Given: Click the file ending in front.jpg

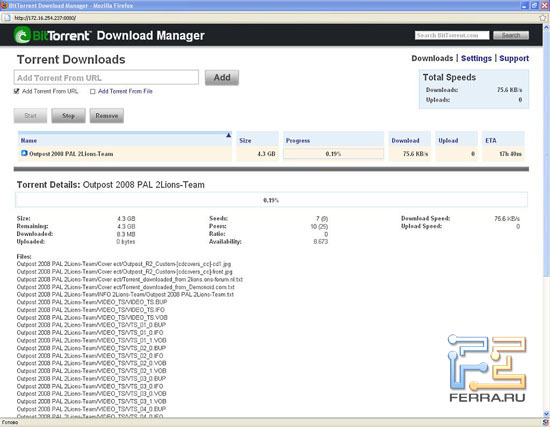Looking at the screenshot, I should pos(125,272).
